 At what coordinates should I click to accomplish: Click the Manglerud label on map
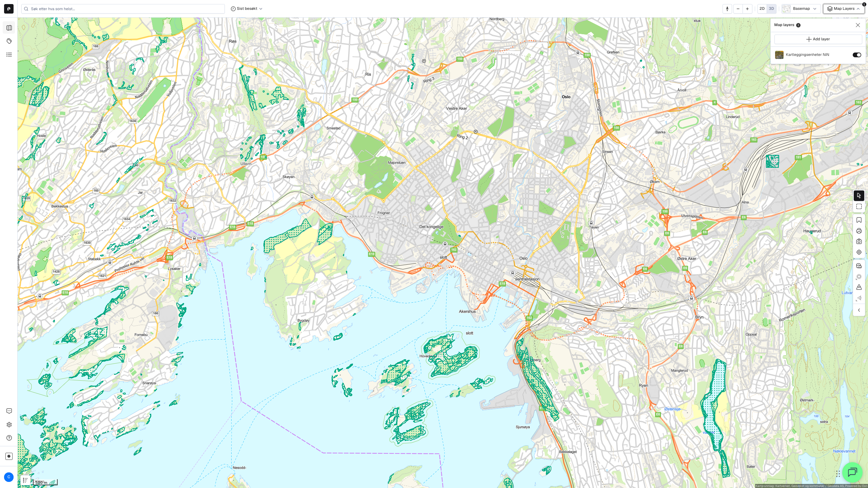pos(679,371)
